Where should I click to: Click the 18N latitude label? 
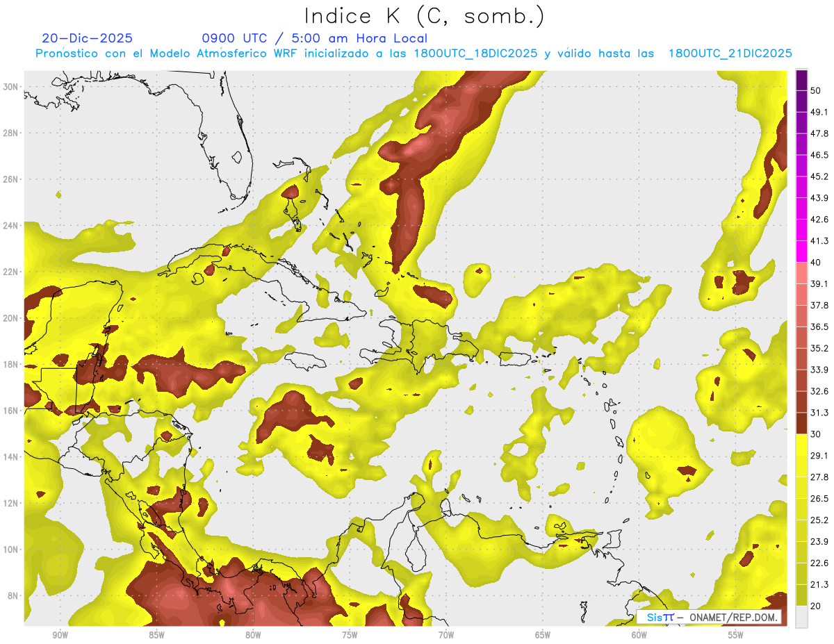pyautogui.click(x=10, y=364)
